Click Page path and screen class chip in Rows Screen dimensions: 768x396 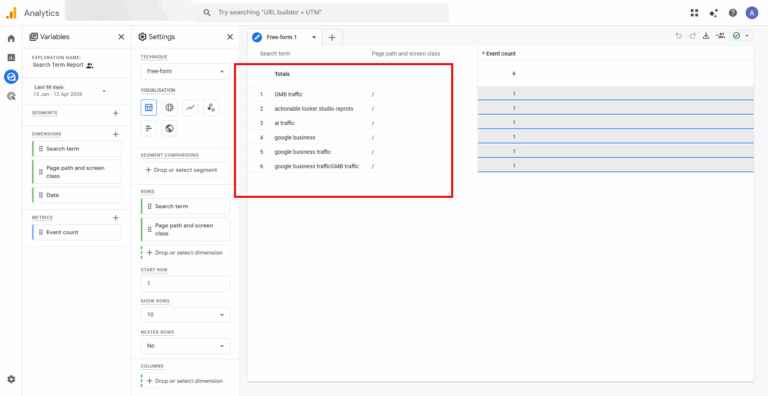pos(185,230)
